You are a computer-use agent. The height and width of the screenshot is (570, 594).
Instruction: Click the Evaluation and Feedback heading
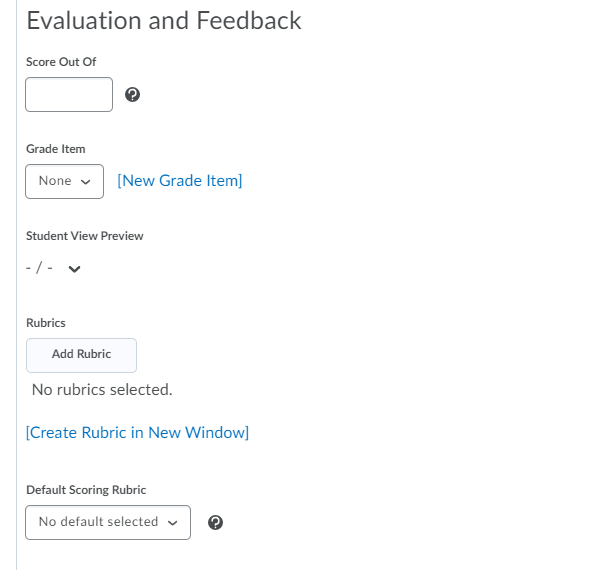pyautogui.click(x=164, y=20)
